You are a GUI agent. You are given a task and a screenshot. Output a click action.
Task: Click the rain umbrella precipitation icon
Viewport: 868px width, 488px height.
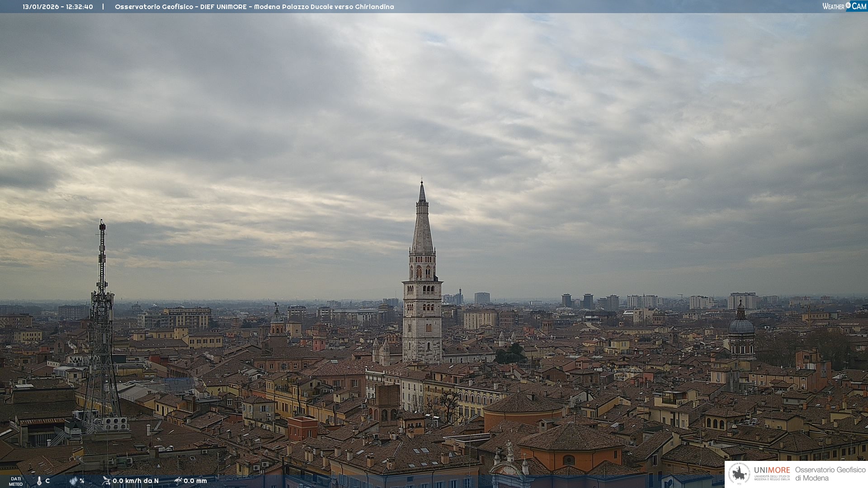point(178,481)
